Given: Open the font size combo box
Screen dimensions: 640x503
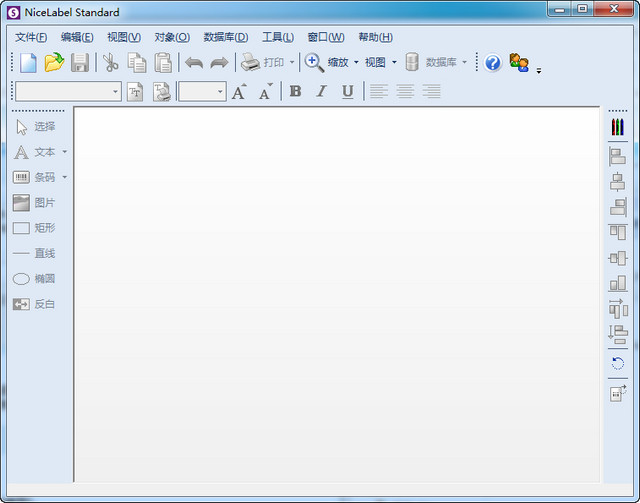Looking at the screenshot, I should point(202,91).
